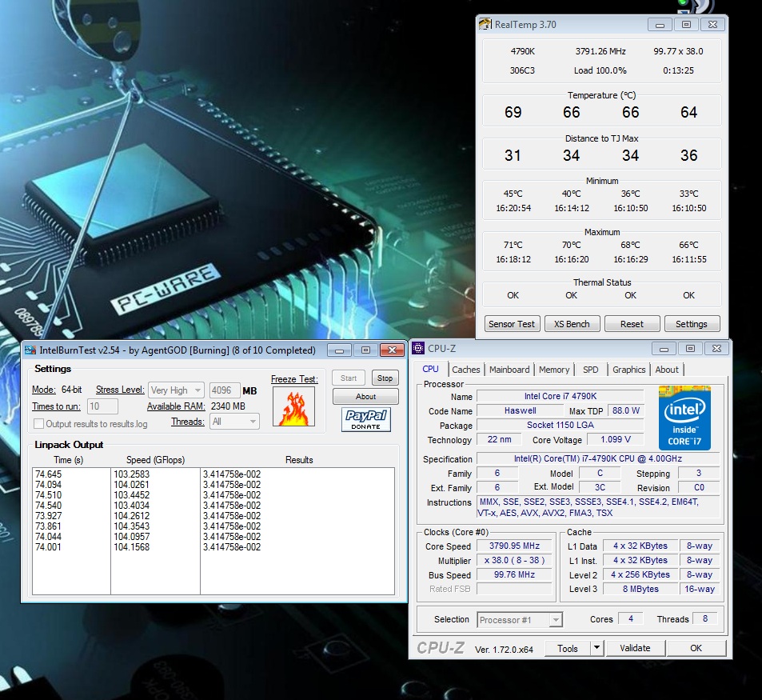The height and width of the screenshot is (700, 762).
Task: Click the first core temperature 69 in RealTemp
Action: point(513,112)
